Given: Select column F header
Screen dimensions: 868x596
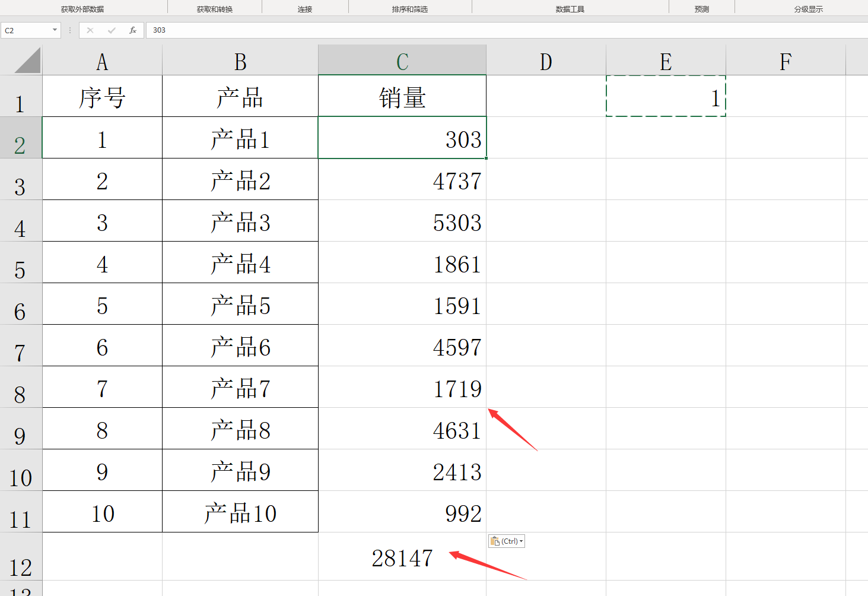Looking at the screenshot, I should 786,60.
